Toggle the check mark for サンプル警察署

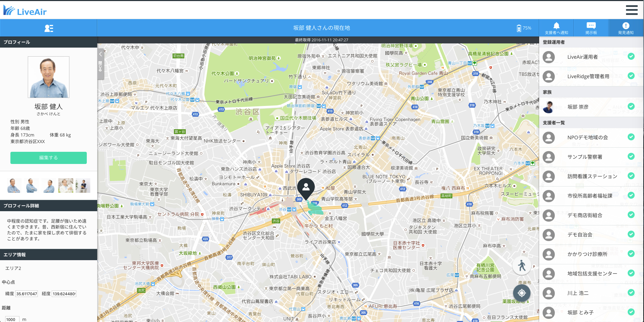(631, 156)
